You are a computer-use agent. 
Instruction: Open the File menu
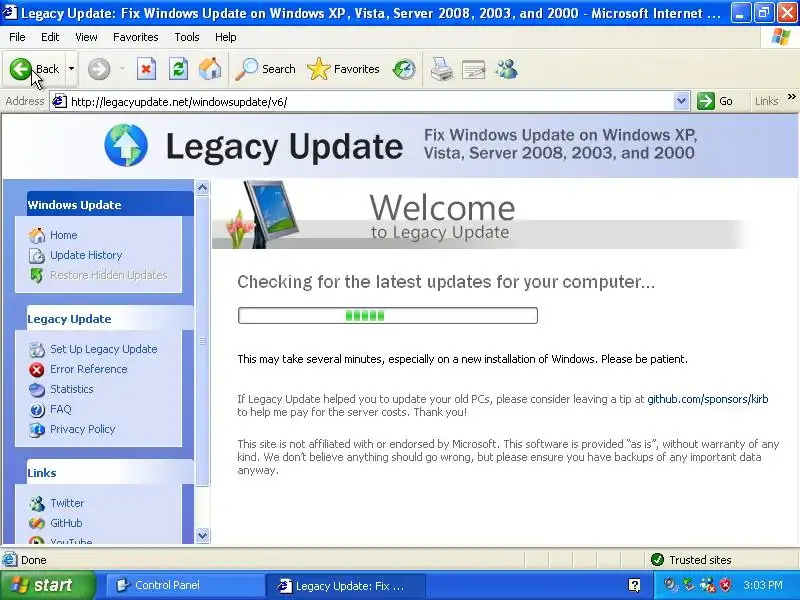click(17, 37)
